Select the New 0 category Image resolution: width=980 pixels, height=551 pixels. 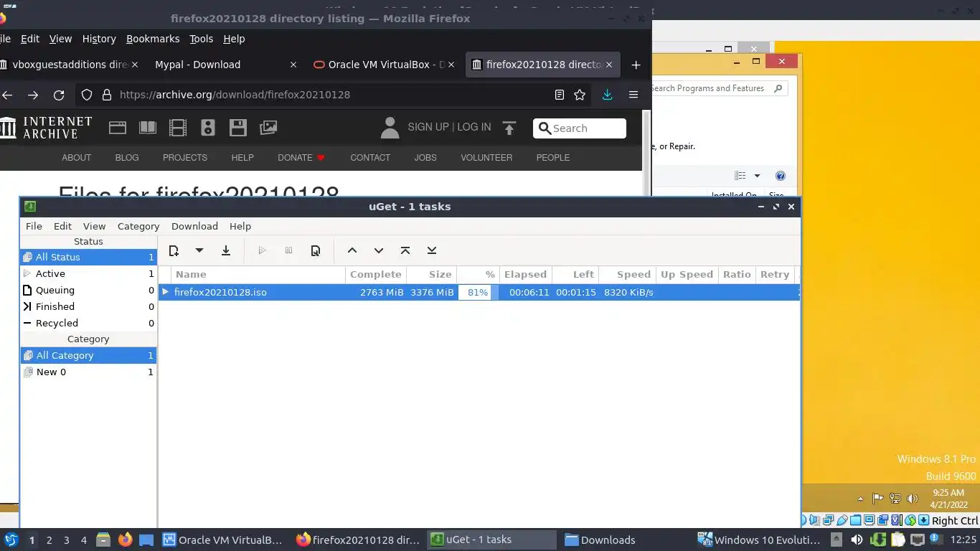88,372
